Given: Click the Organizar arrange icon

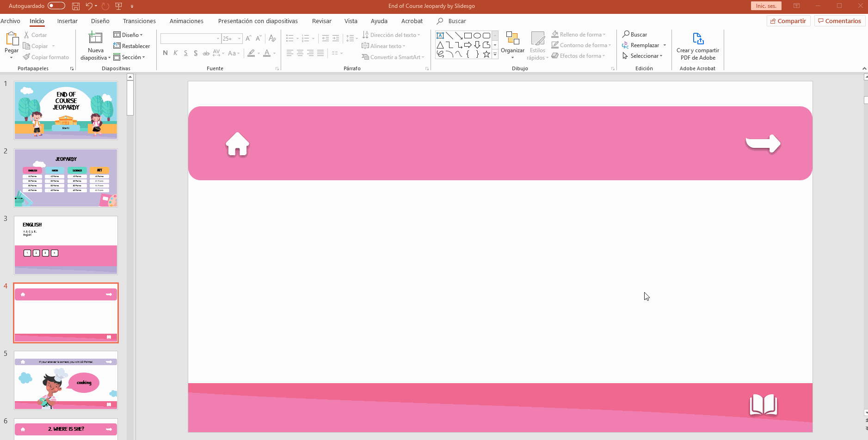Looking at the screenshot, I should (x=512, y=38).
